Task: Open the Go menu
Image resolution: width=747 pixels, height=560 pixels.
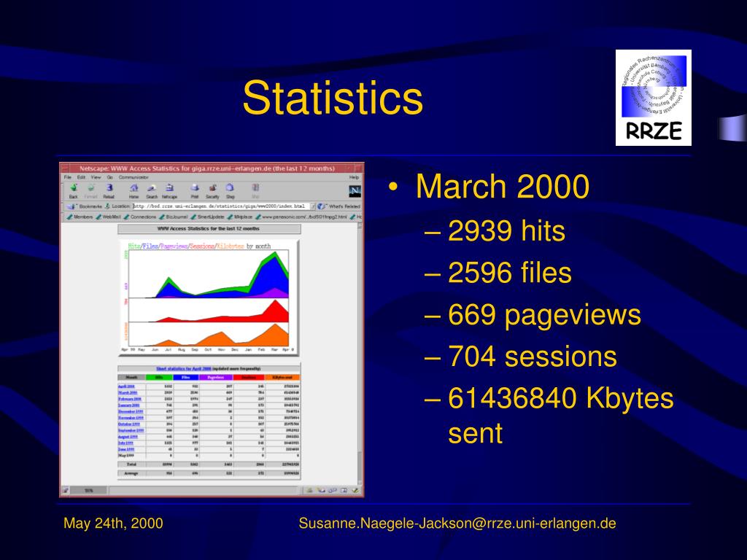Action: click(110, 177)
